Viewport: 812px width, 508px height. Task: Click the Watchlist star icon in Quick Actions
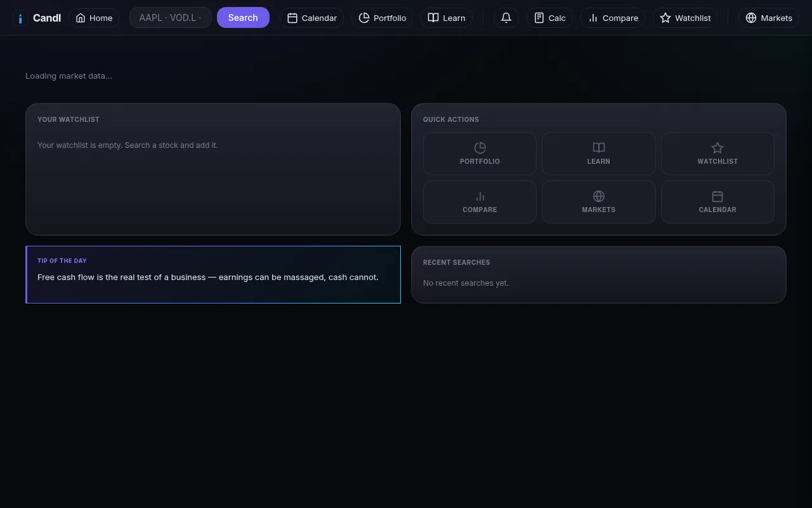[717, 148]
